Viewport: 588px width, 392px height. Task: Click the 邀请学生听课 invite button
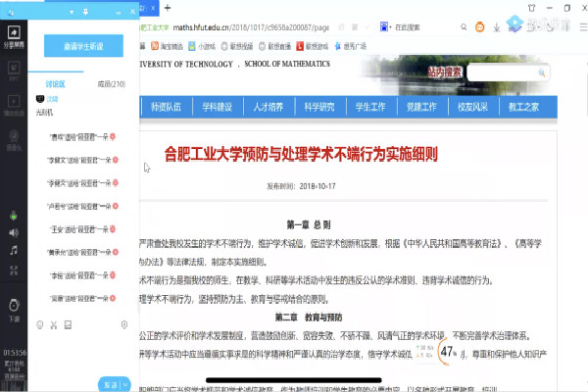tap(82, 47)
